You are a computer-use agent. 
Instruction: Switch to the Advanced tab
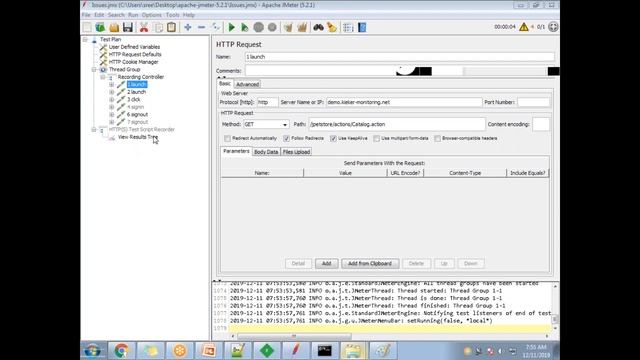pyautogui.click(x=247, y=84)
